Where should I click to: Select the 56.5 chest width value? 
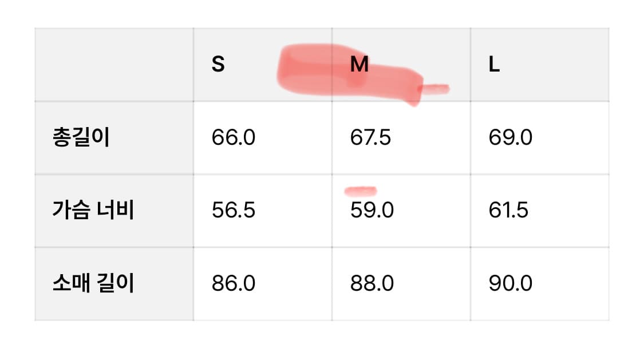tap(233, 211)
